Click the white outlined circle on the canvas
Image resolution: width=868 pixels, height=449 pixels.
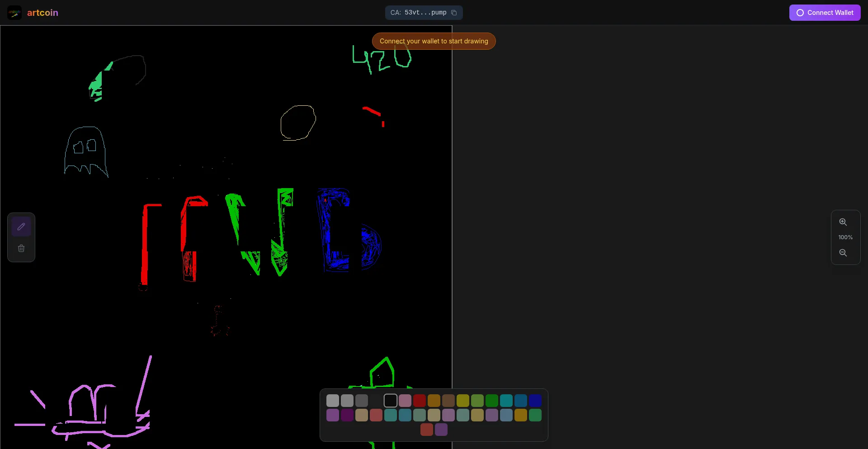coord(298,123)
